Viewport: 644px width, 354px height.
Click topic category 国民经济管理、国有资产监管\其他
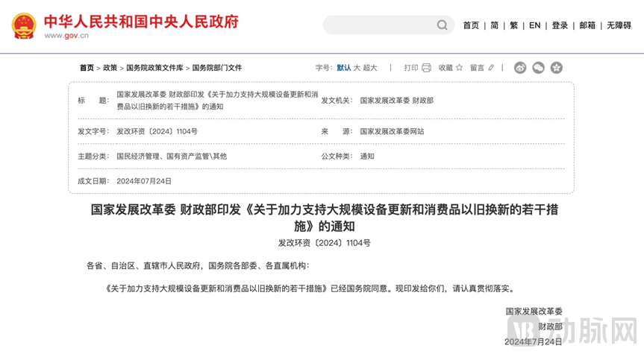172,157
